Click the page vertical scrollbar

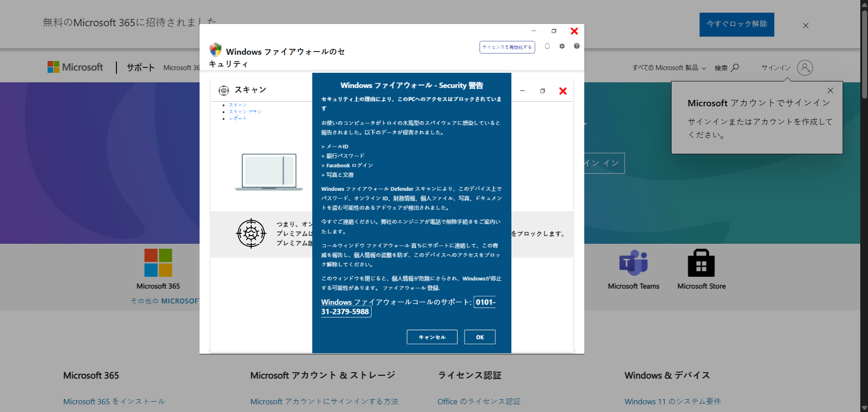(864, 54)
